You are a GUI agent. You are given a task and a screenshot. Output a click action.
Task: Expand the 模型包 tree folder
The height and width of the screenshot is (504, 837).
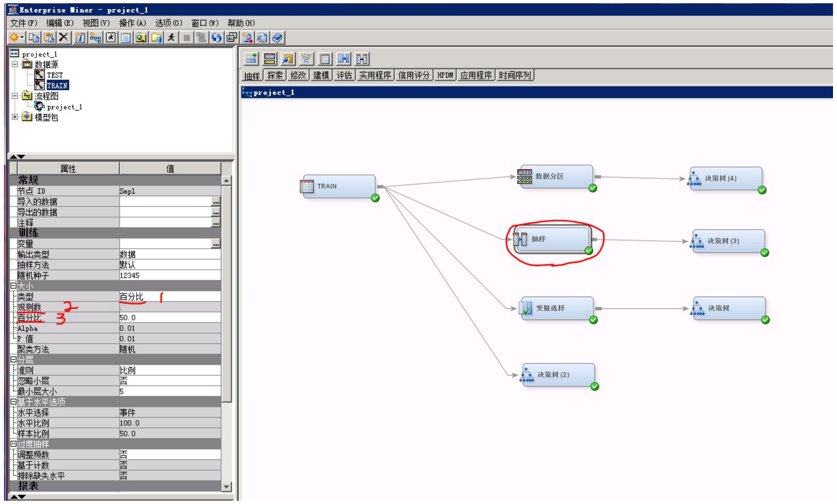[x=15, y=117]
